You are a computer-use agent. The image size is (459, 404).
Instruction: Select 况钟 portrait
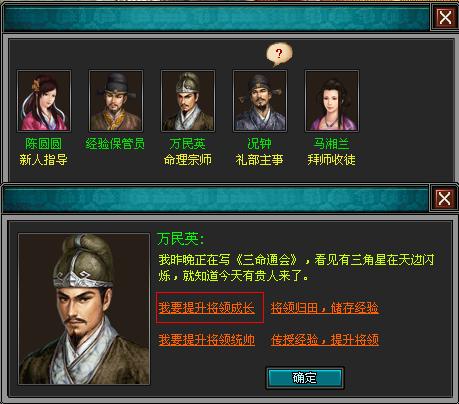coord(260,101)
